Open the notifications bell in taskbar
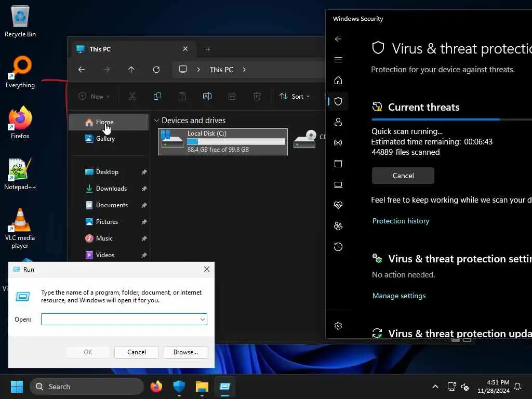This screenshot has height=399, width=532. click(517, 387)
